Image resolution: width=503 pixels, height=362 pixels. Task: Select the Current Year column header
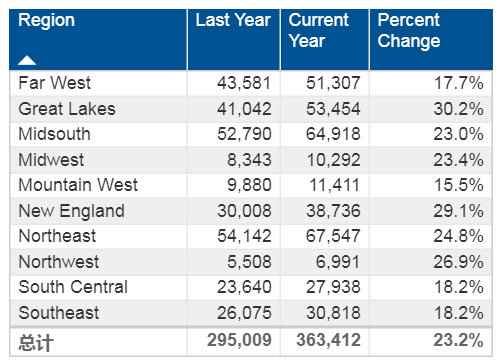[325, 39]
